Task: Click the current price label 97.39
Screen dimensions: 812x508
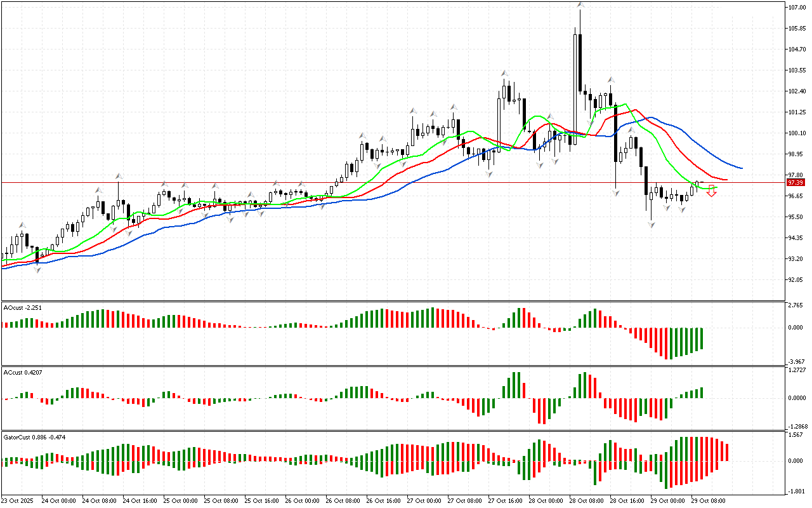Action: click(x=794, y=182)
